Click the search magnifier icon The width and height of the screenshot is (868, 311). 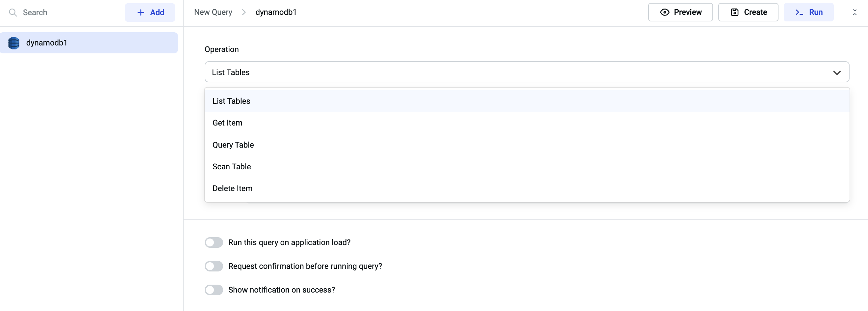point(13,13)
